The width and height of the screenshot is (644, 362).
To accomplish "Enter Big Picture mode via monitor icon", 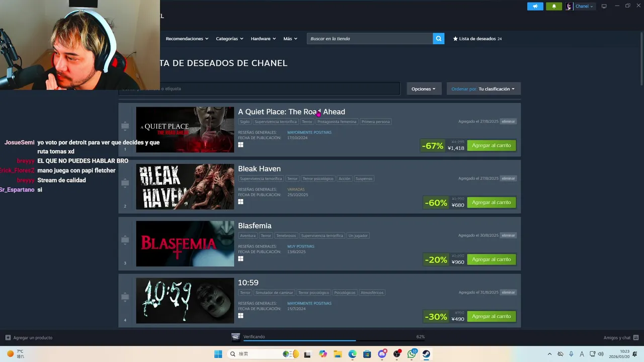I will [x=604, y=6].
